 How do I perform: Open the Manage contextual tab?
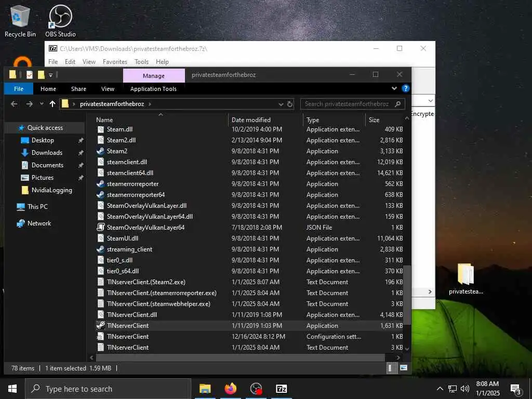[154, 76]
